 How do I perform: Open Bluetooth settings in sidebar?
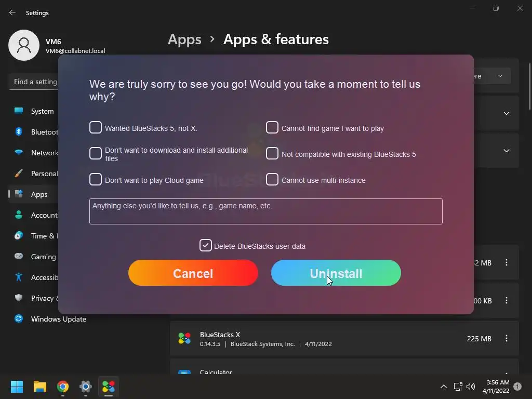[34, 132]
